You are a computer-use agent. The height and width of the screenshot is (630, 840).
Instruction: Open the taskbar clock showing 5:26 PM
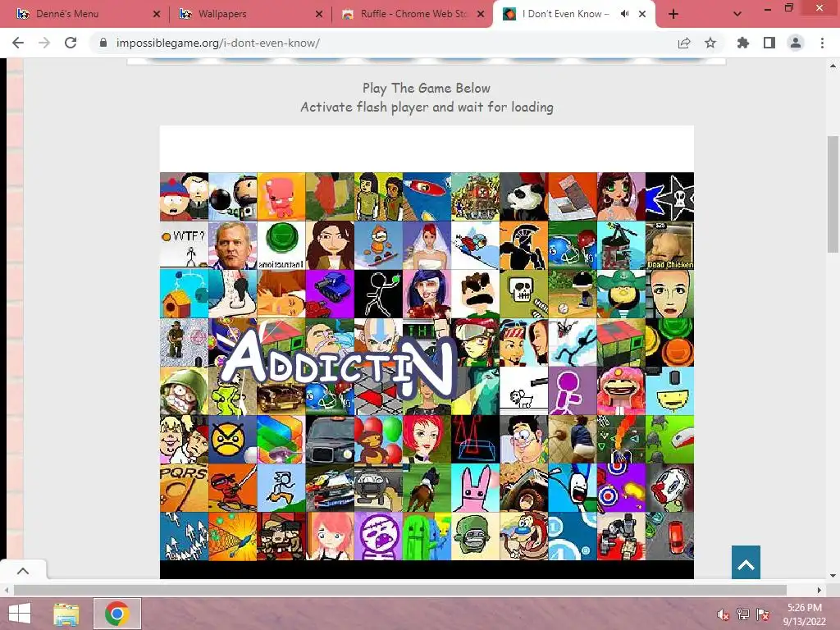pyautogui.click(x=804, y=614)
